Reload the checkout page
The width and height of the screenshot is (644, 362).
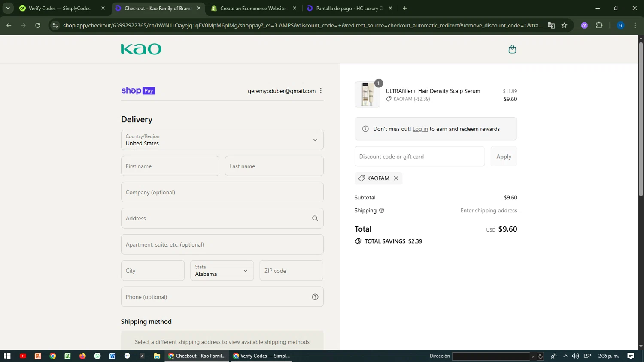point(38,25)
